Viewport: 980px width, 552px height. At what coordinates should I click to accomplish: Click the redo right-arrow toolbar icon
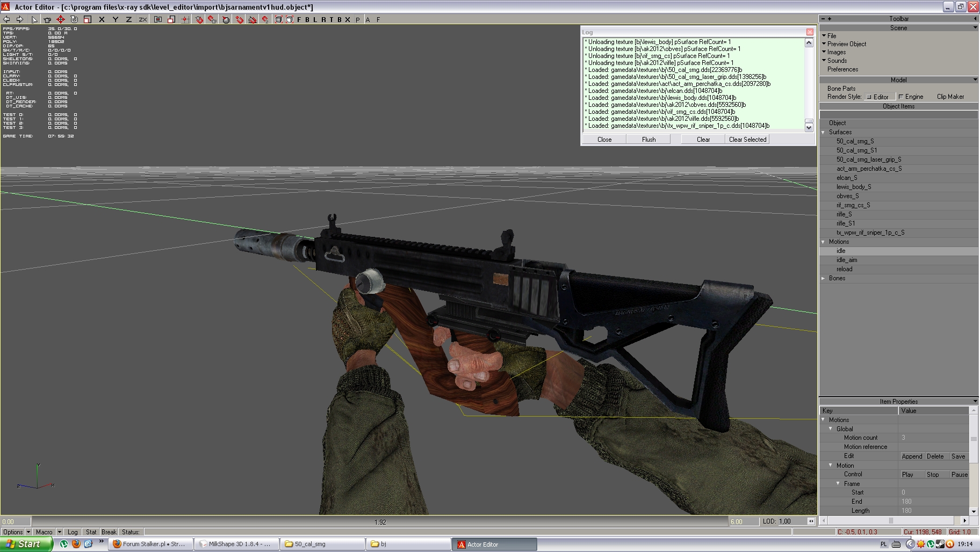coord(19,19)
